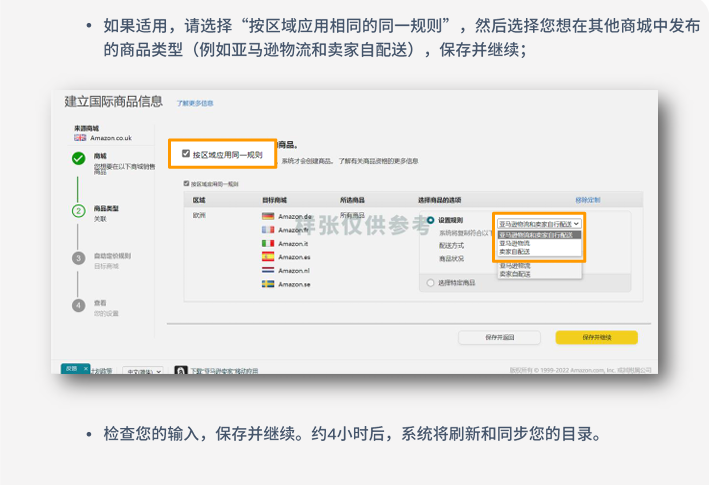709x485 pixels.
Task: Click the grey step 3 circle for 自动定价规则
Action: click(78, 258)
